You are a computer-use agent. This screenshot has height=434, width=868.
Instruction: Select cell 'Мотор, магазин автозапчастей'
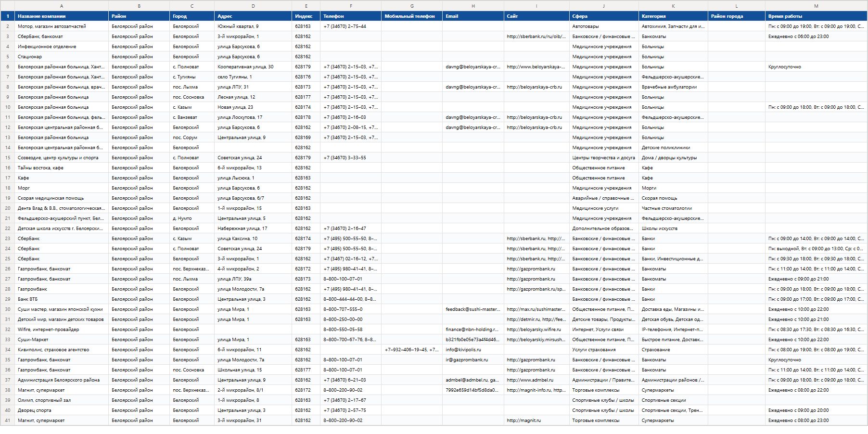click(62, 26)
